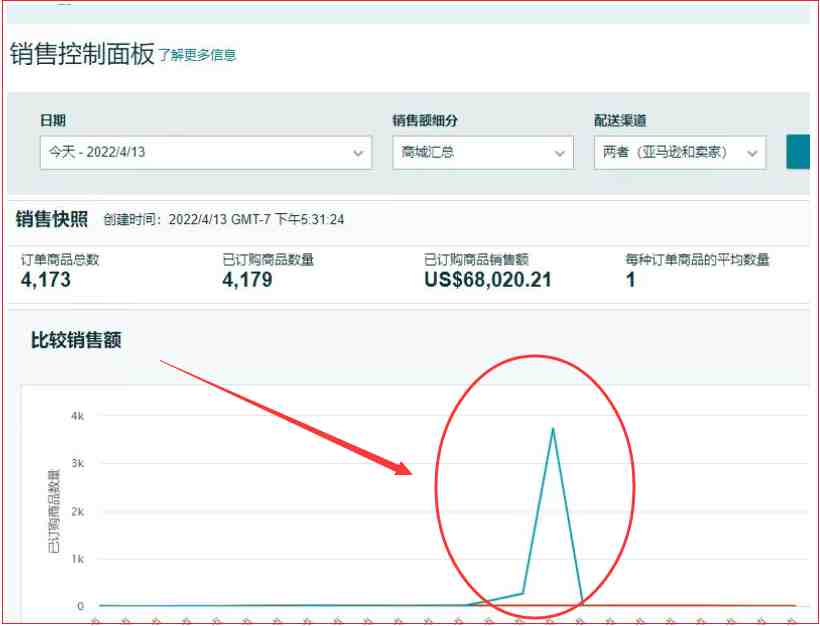Click the 创建时间 timestamp text
This screenshot has height=626, width=820.
click(223, 220)
